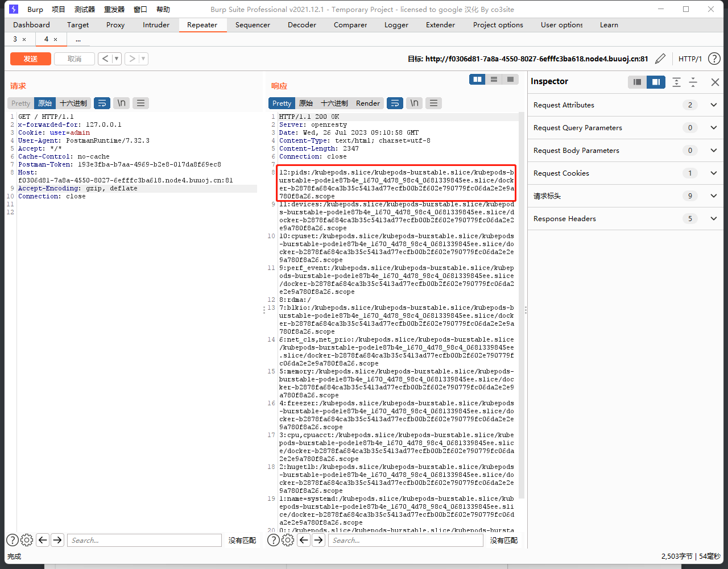Jump to next match in response search
The image size is (728, 569).
[x=318, y=540]
